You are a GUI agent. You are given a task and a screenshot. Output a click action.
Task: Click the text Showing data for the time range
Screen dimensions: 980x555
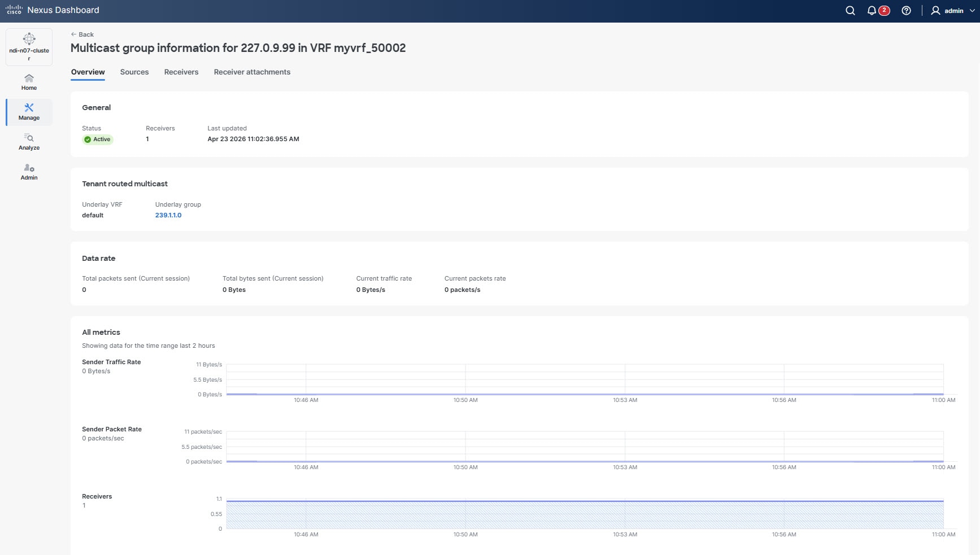(x=149, y=346)
